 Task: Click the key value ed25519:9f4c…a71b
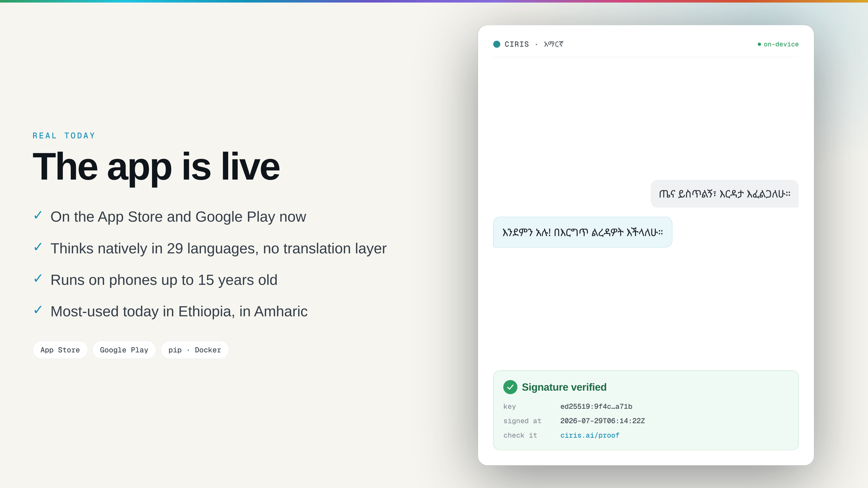click(596, 406)
